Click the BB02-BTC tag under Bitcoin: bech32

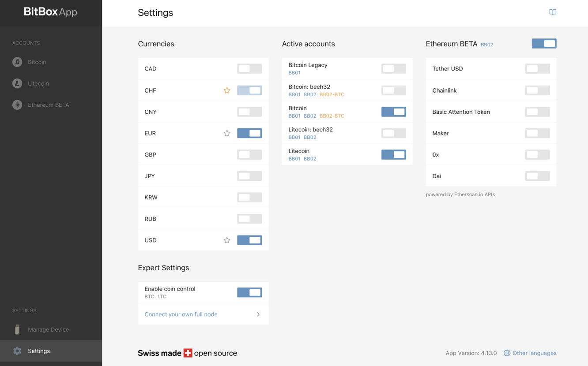pos(332,94)
